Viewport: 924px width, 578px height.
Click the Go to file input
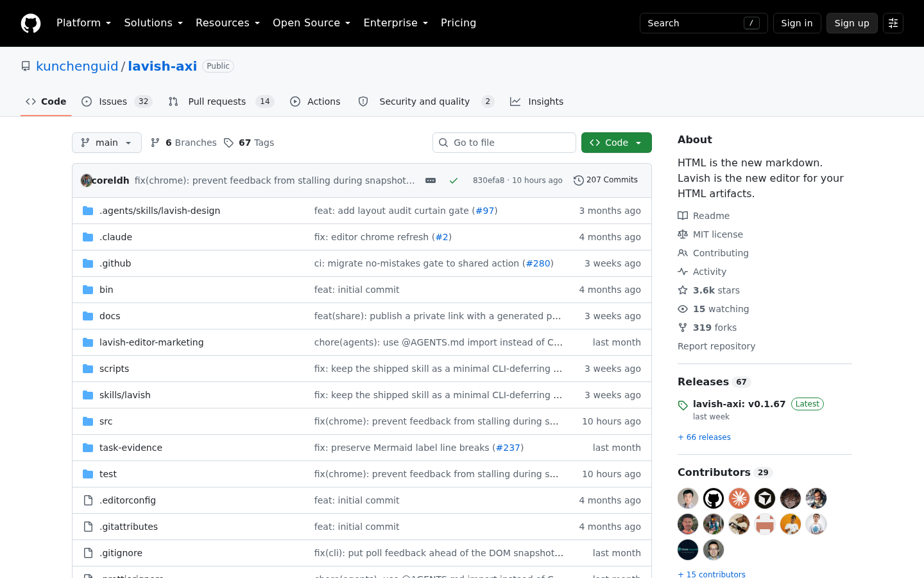504,143
